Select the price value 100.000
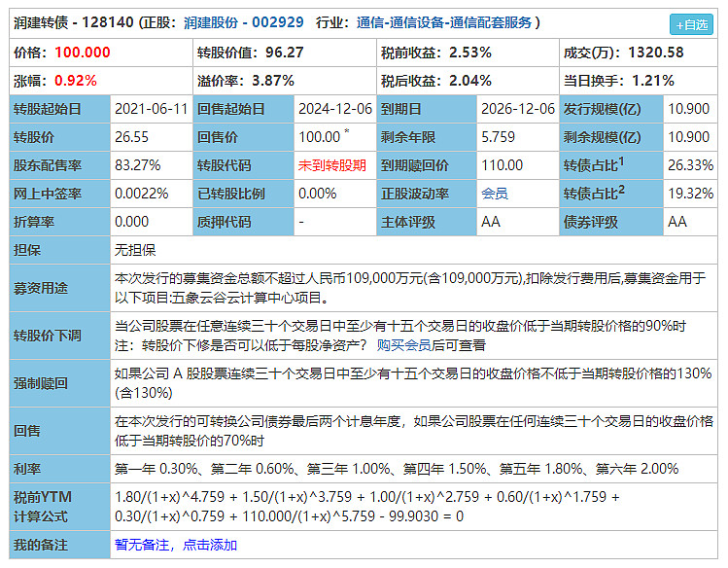The height and width of the screenshot is (568, 728). [x=83, y=52]
